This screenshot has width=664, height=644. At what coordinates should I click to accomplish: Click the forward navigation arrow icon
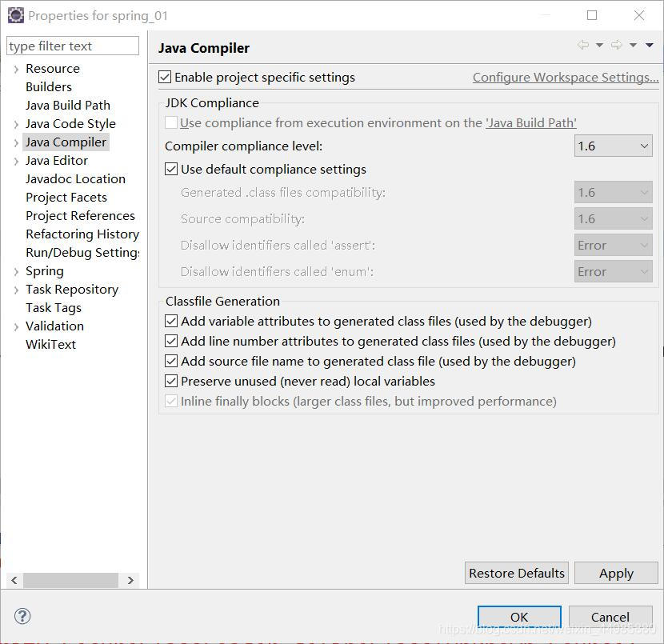(617, 45)
